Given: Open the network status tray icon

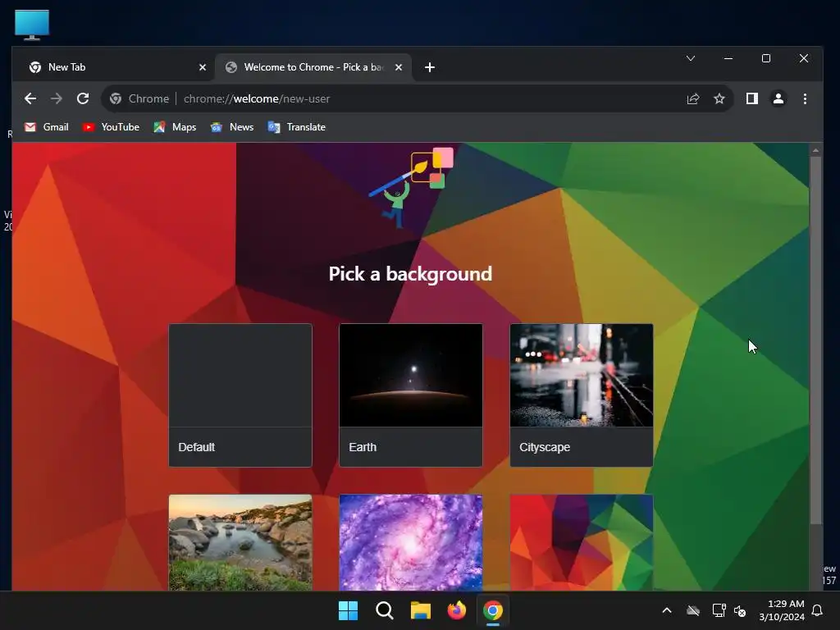Looking at the screenshot, I should tap(719, 610).
